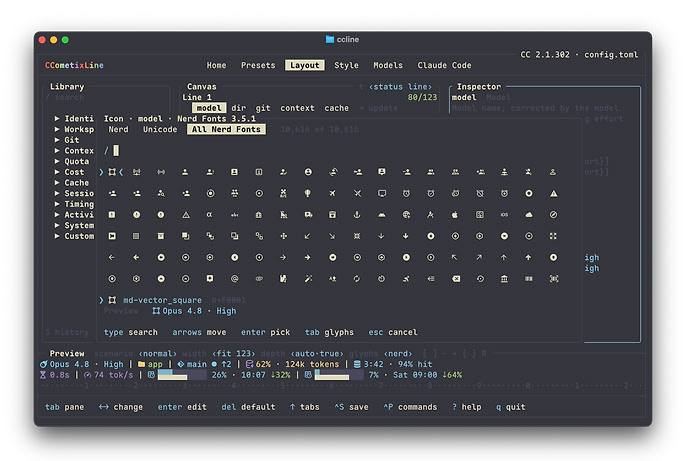The height and width of the screenshot is (461, 690).
Task: Pick the Apple logo glyph
Action: [455, 215]
